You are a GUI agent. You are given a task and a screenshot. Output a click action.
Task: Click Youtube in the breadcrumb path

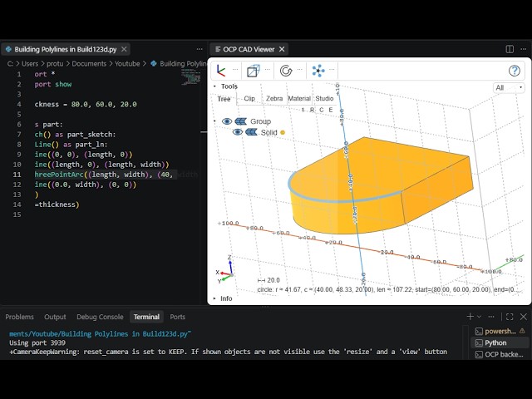point(127,64)
